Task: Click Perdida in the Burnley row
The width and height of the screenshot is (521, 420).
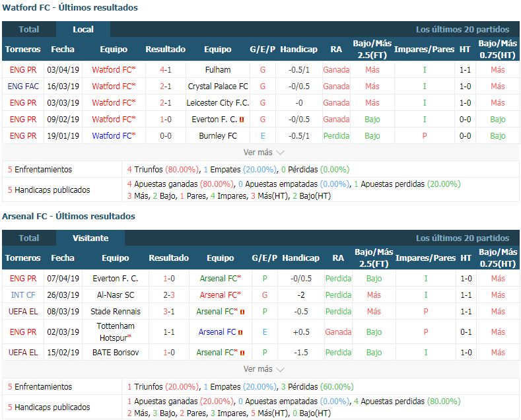Action: pyautogui.click(x=336, y=136)
